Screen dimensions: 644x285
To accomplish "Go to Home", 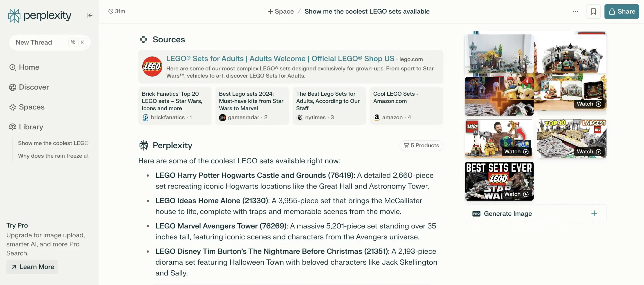I will (x=24, y=67).
